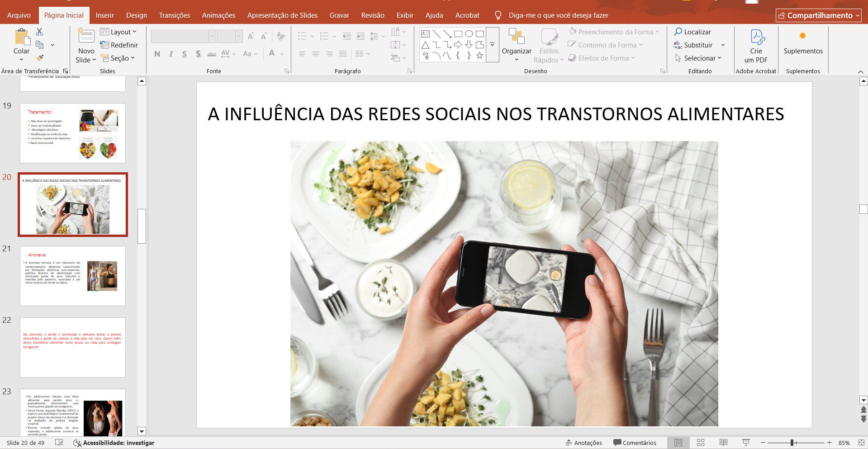Switch to the Transições tab

(175, 15)
